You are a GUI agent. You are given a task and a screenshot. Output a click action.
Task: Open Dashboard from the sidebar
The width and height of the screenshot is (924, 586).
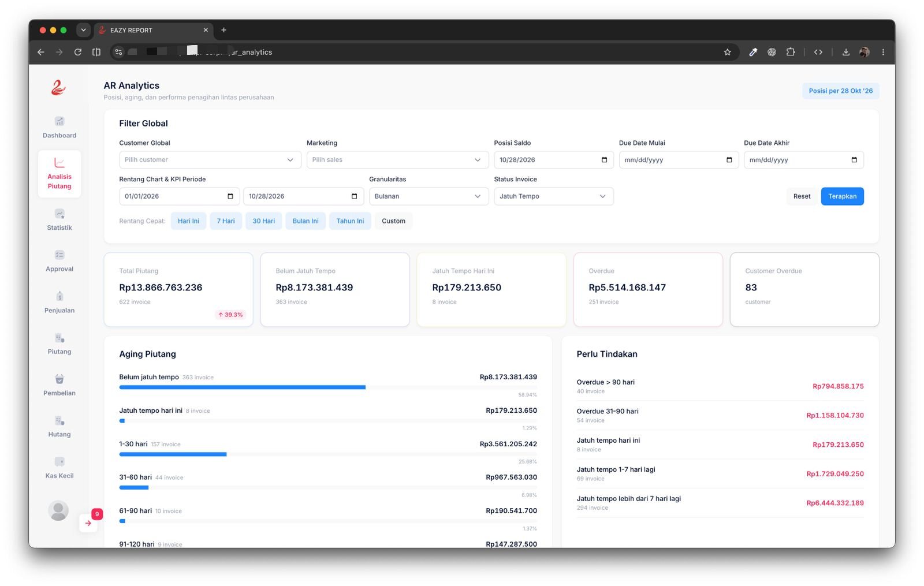59,128
